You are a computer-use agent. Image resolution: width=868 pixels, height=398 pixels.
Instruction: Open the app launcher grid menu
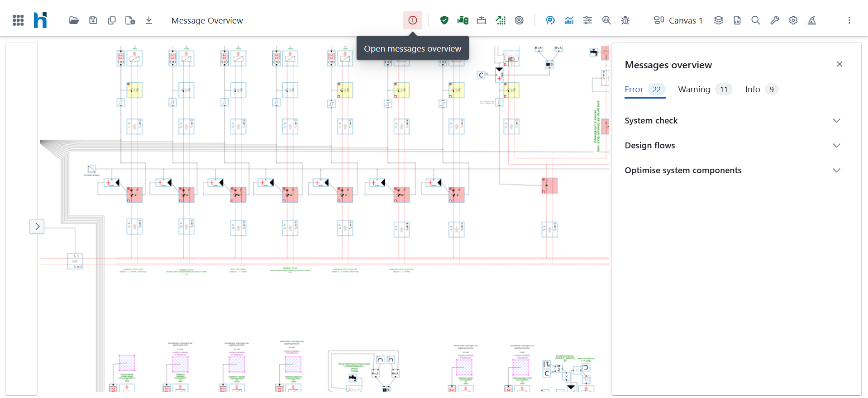pyautogui.click(x=18, y=20)
